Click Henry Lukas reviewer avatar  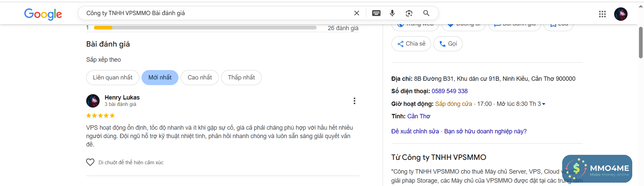93,101
